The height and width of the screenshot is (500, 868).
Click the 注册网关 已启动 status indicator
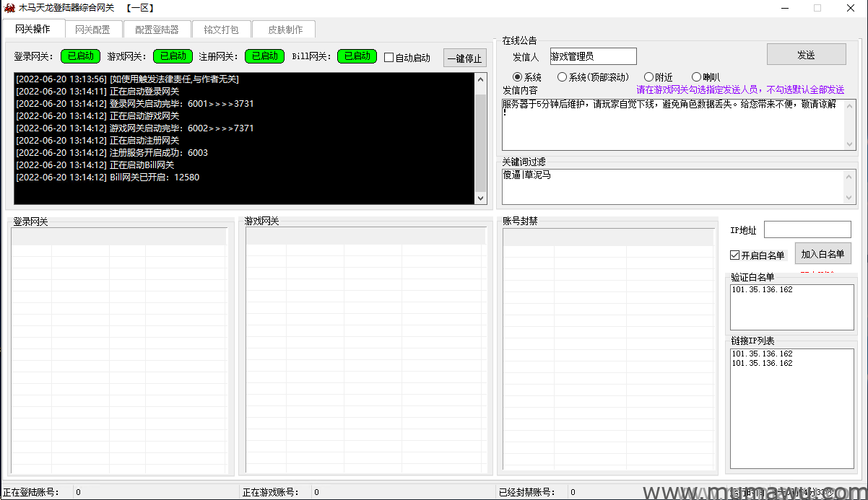coord(264,56)
